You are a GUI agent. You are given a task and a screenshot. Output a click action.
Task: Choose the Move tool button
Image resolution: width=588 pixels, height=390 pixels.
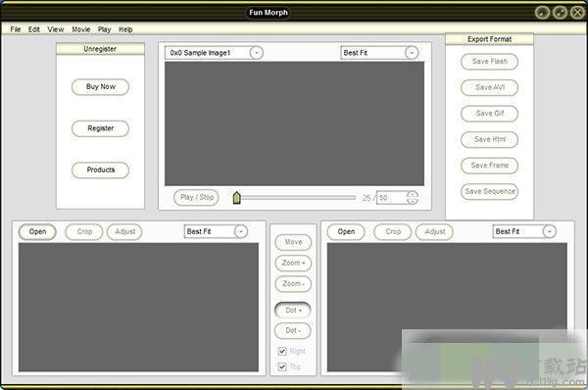(293, 242)
